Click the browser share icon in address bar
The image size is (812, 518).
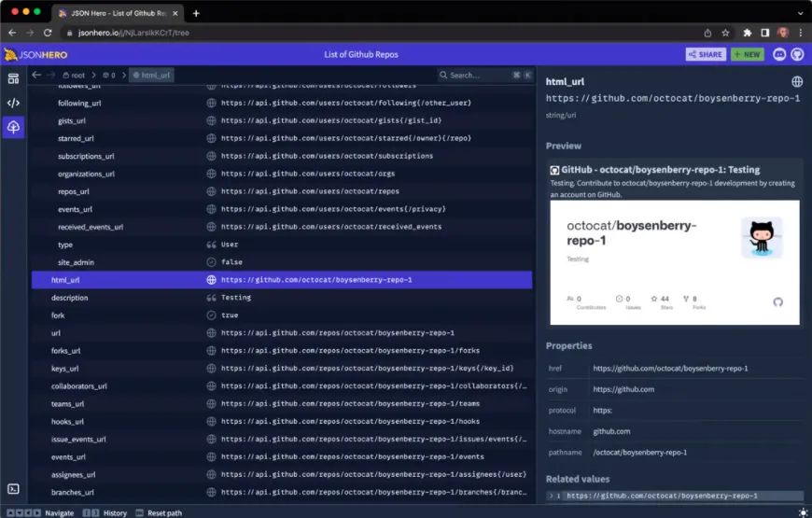[707, 33]
